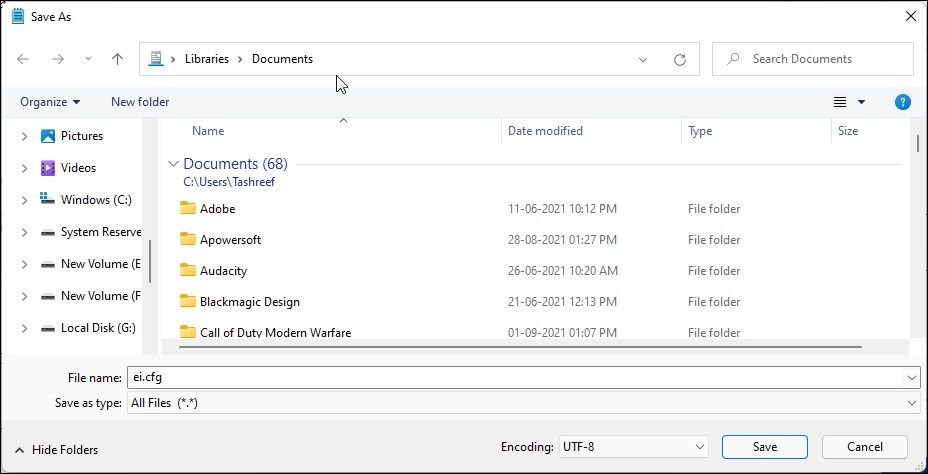Expand the Pictures tree node
Viewport: 928px width, 474px height.
click(x=24, y=136)
